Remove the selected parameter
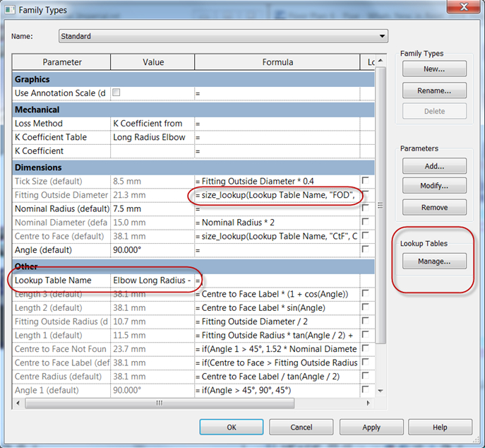The image size is (485, 448). 434,208
